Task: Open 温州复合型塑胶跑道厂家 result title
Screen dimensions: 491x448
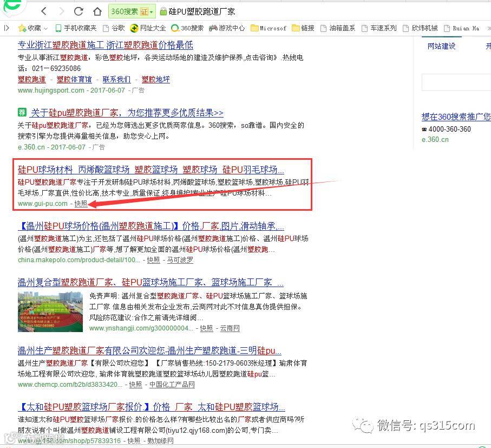Action: pyautogui.click(x=150, y=282)
